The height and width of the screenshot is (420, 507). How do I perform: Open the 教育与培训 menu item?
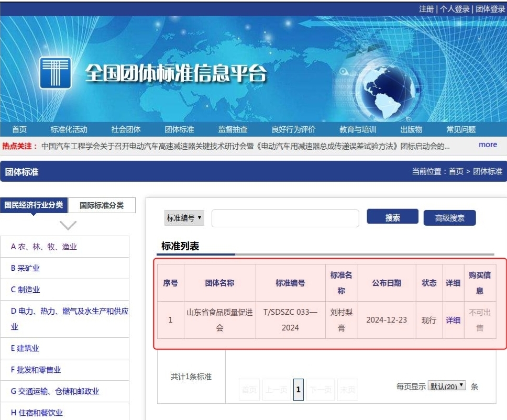coord(358,130)
